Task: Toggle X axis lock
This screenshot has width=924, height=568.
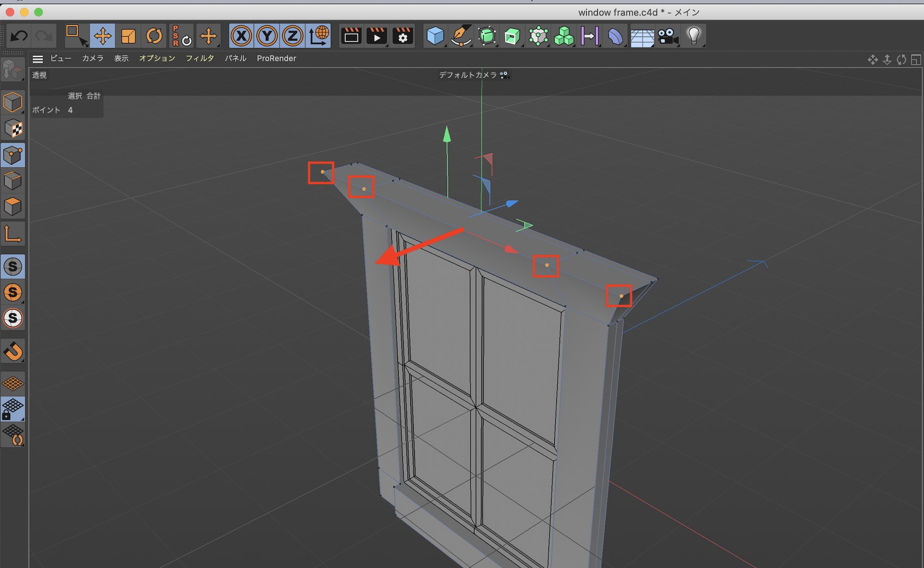Action: click(241, 36)
